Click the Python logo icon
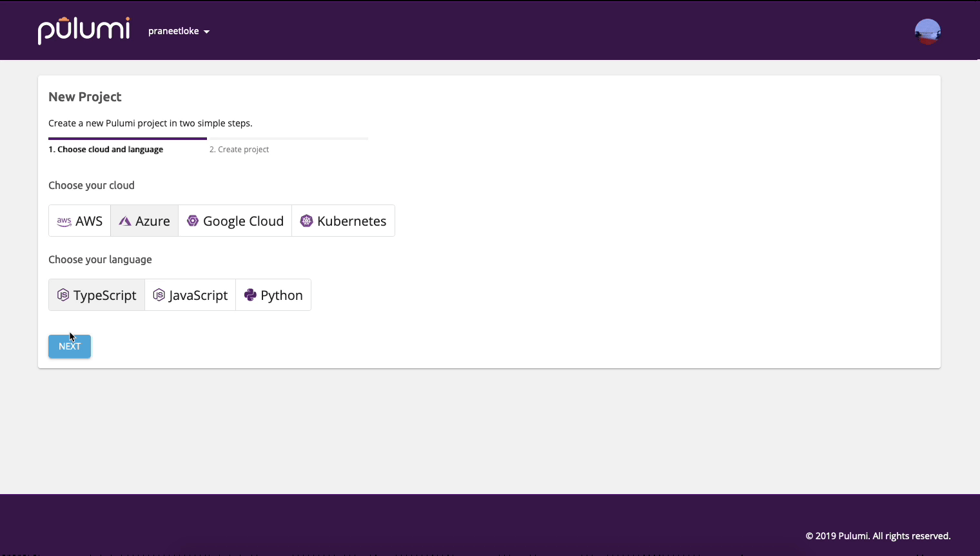This screenshot has width=980, height=556. (250, 295)
